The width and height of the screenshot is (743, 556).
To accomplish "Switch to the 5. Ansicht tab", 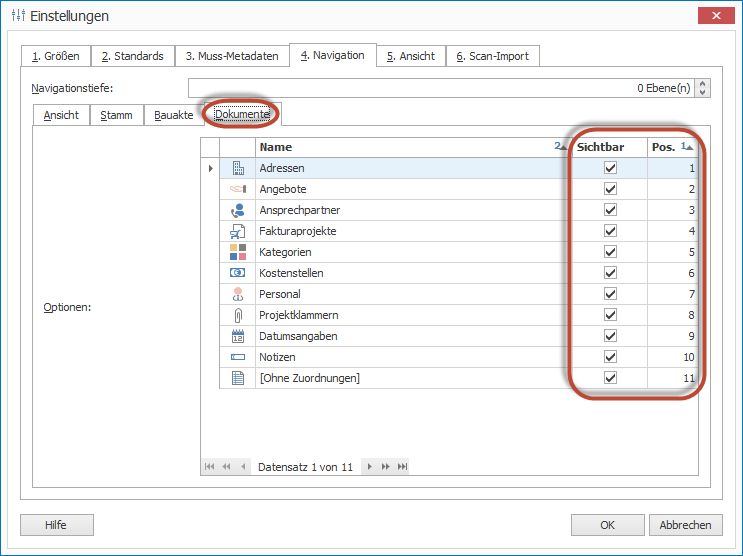I will 410,56.
